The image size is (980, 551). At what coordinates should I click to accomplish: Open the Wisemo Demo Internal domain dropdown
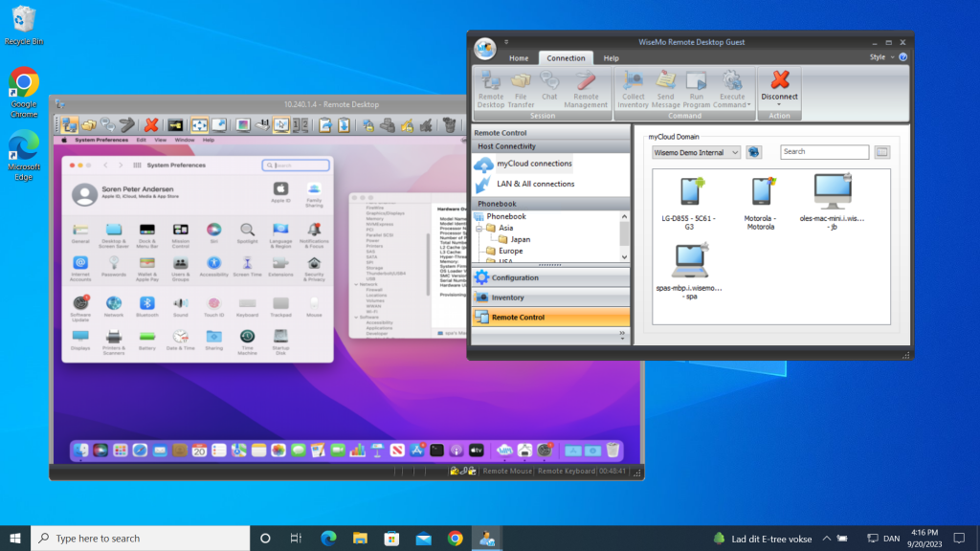click(x=695, y=151)
